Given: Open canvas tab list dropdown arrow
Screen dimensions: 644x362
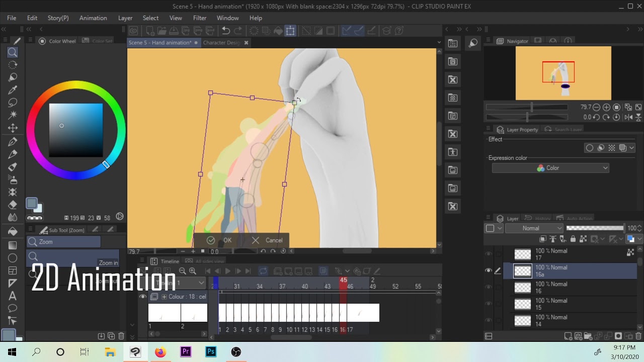Looking at the screenshot, I should point(439,43).
